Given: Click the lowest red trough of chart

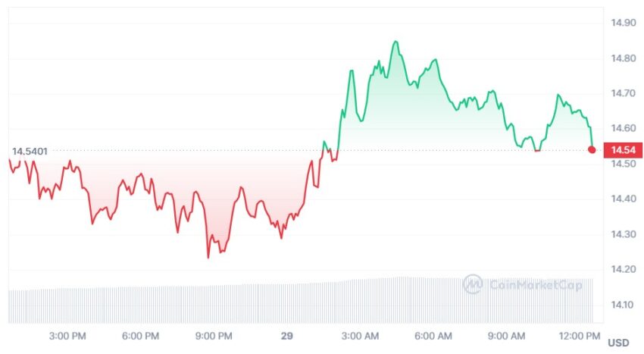Looking at the screenshot, I should click(208, 258).
